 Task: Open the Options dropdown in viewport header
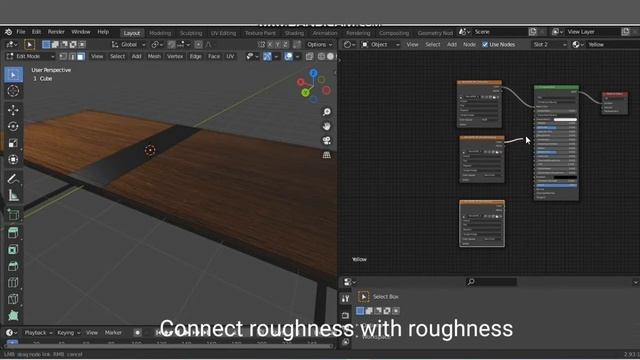coord(319,44)
